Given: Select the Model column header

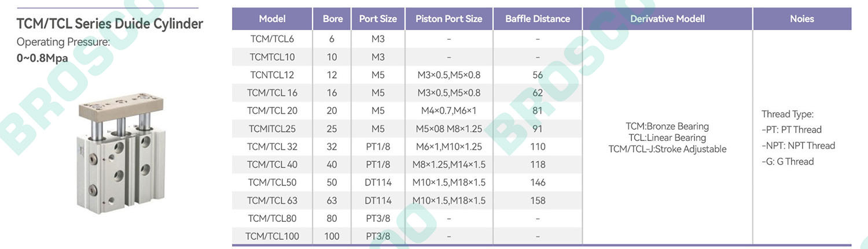Looking at the screenshot, I should point(272,18).
